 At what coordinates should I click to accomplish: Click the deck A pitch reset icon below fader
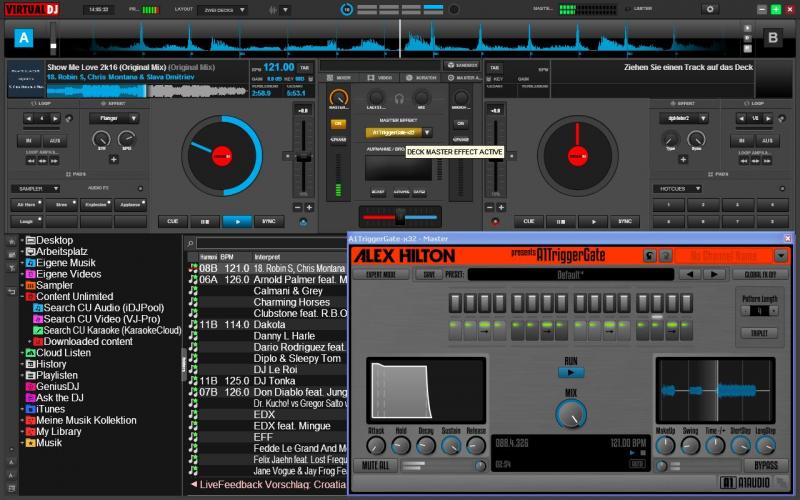coord(303,222)
